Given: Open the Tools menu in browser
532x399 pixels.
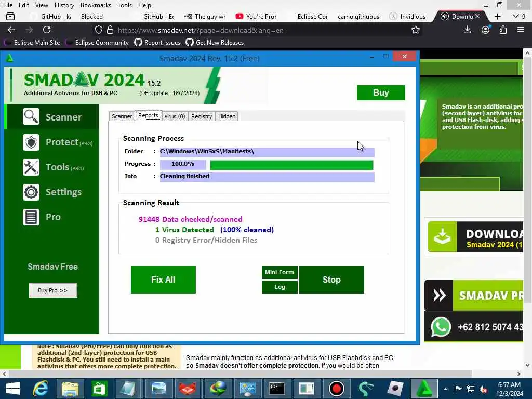Looking at the screenshot, I should point(125,5).
